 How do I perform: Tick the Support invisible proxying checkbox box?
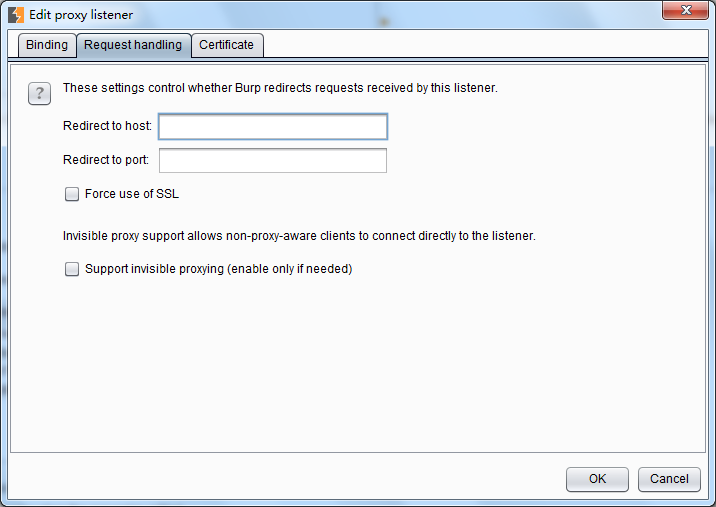[x=72, y=269]
